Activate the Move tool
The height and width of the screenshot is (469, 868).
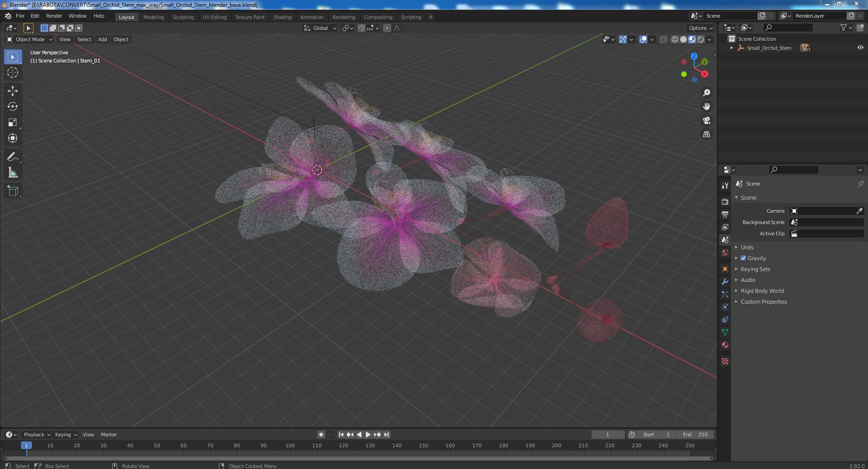[x=13, y=91]
